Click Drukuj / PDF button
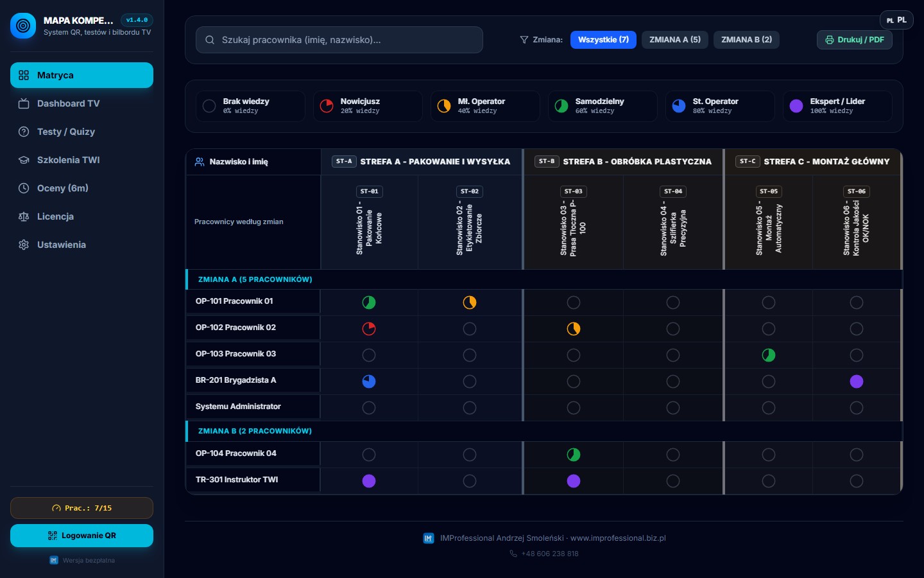This screenshot has height=578, width=924. [854, 40]
